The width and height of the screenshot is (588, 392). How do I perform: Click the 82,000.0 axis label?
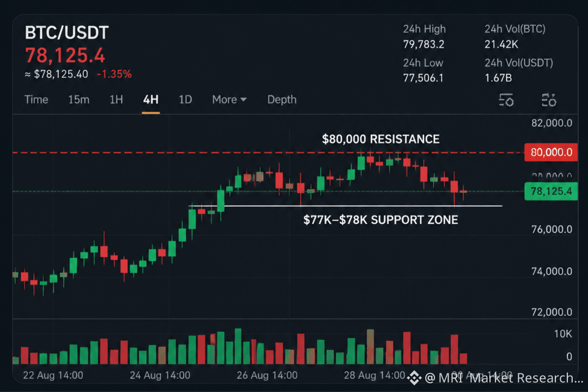552,123
